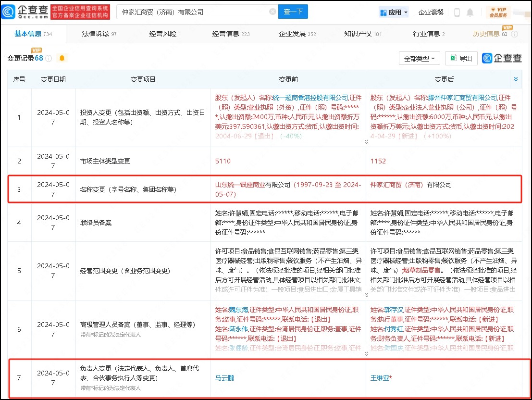Click the orange bell icon next to 变更记录
The image size is (532, 400).
pos(62,59)
